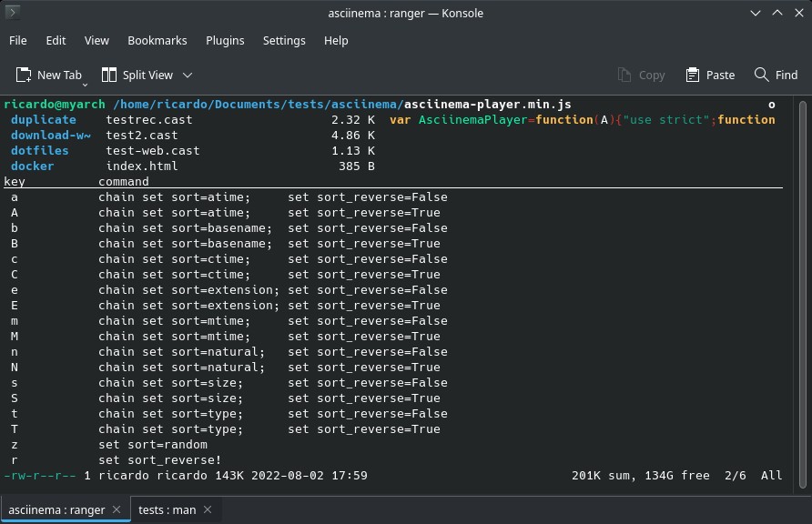Image resolution: width=812 pixels, height=524 pixels.
Task: Click the New Tab icon
Action: [24, 75]
